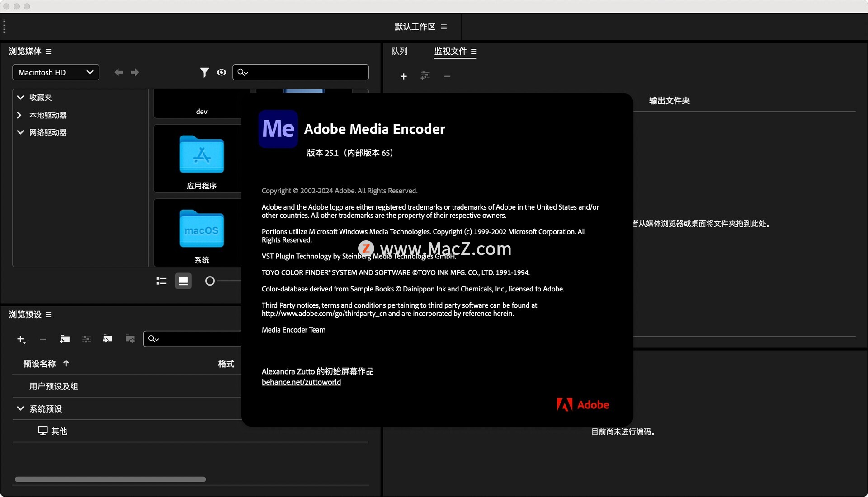This screenshot has height=497, width=868.
Task: Sort by 预设名称 column header
Action: tap(39, 364)
